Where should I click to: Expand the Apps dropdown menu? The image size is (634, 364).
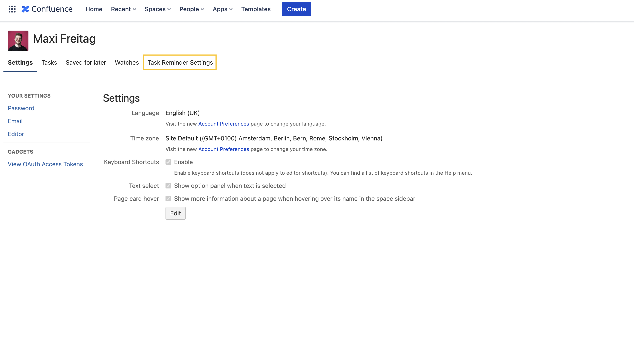coord(222,9)
